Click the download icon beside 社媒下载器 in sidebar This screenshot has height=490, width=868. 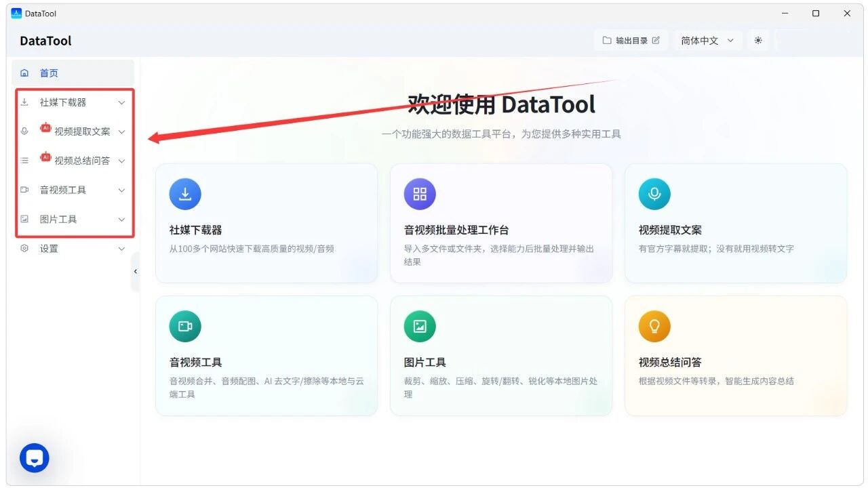(x=24, y=102)
